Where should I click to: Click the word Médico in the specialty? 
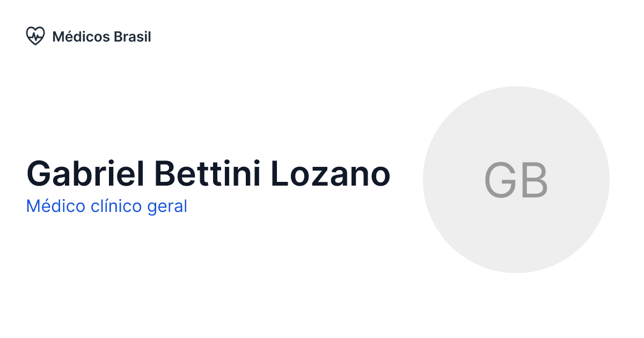[48, 206]
